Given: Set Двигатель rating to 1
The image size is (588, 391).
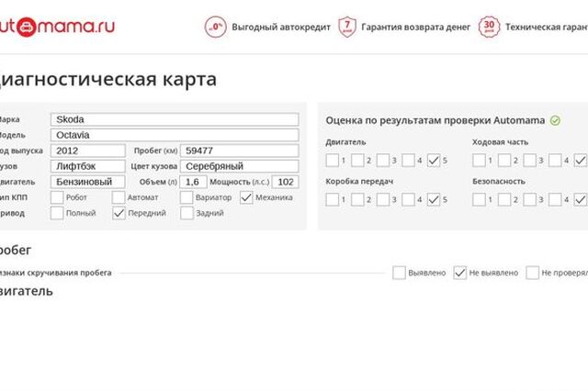Looking at the screenshot, I should click(x=333, y=161).
